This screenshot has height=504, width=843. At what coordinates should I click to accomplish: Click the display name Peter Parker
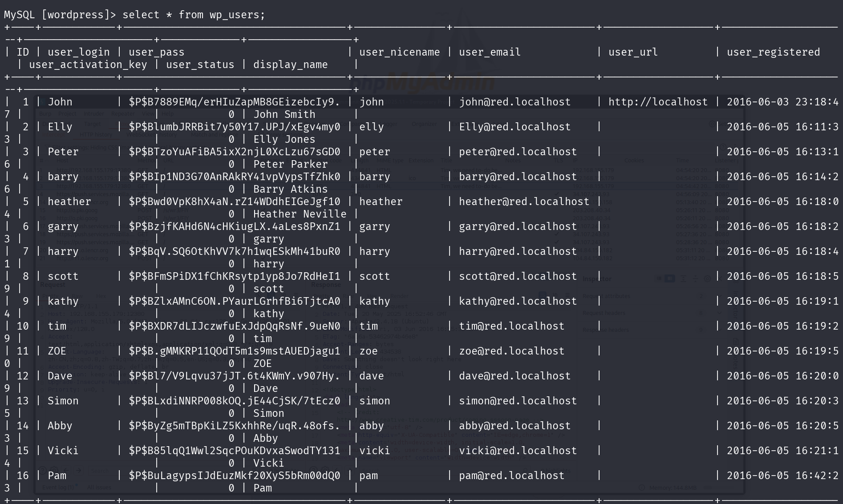pos(291,164)
